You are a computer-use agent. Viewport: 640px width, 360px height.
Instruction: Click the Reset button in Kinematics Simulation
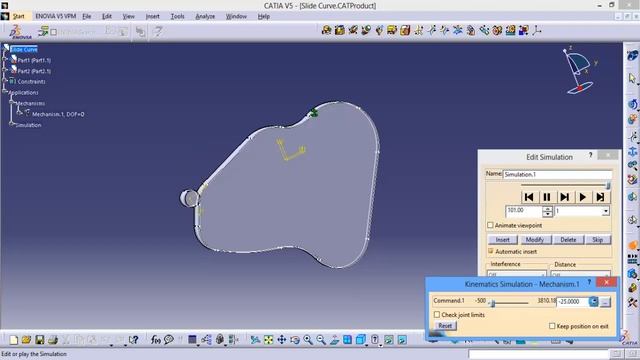(445, 326)
